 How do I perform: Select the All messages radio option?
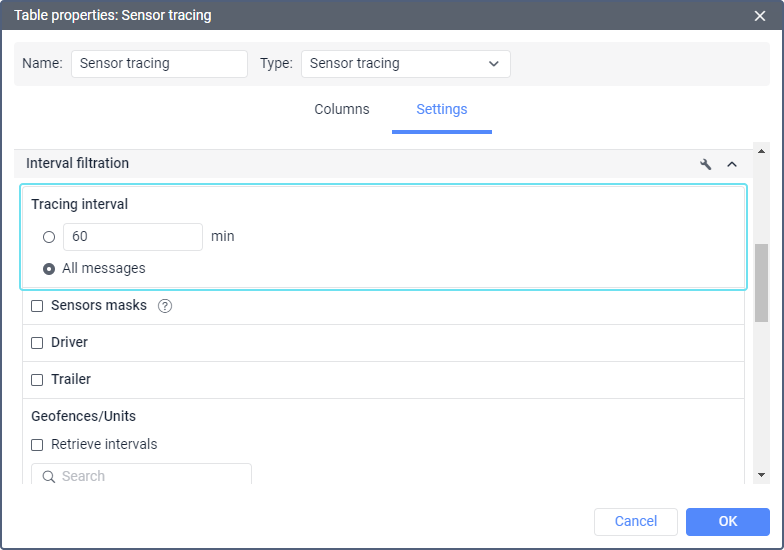[49, 269]
